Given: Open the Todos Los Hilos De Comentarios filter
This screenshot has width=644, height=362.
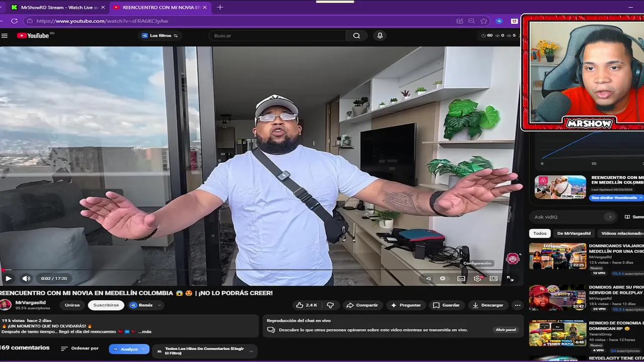Looking at the screenshot, I should 205,351.
